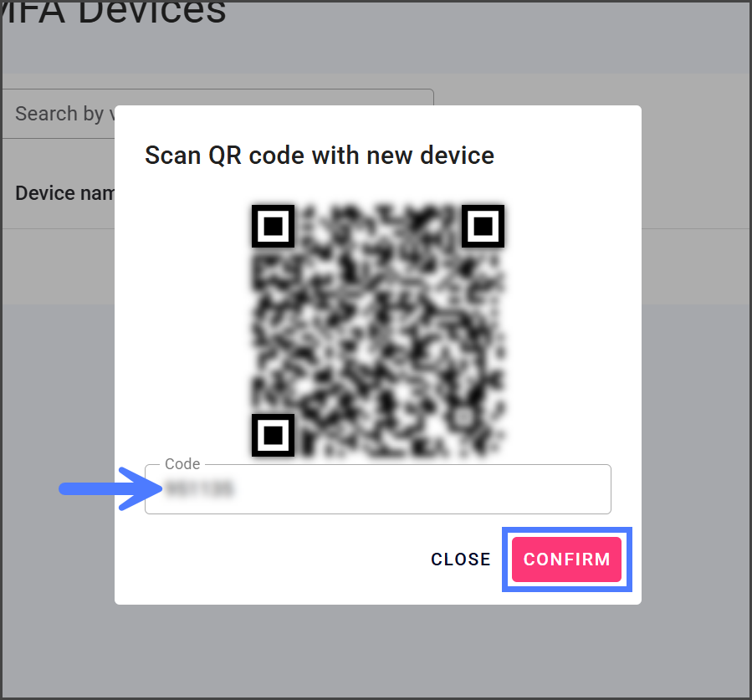This screenshot has width=752, height=700.
Task: Click the QR code's bottom-left corner square
Action: tap(273, 435)
